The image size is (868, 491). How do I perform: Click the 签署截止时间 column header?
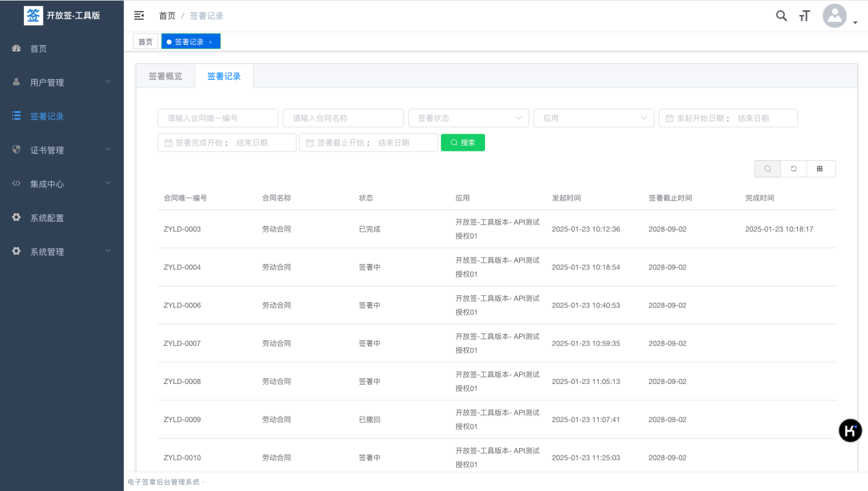[x=670, y=198]
